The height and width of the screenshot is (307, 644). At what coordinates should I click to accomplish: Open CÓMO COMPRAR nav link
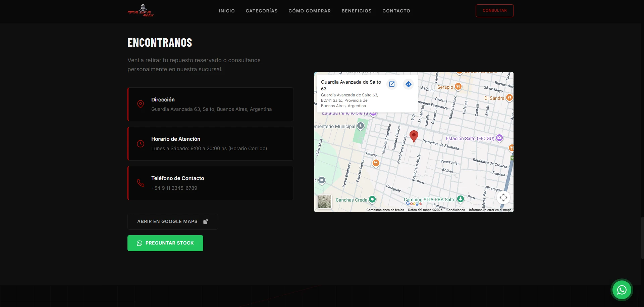point(310,11)
